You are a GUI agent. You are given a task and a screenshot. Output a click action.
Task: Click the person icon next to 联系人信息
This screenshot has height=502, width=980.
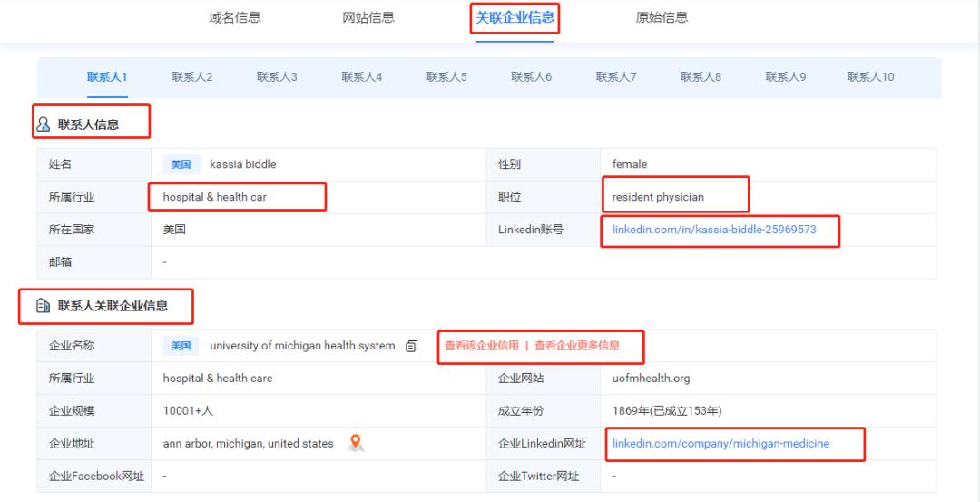(44, 124)
